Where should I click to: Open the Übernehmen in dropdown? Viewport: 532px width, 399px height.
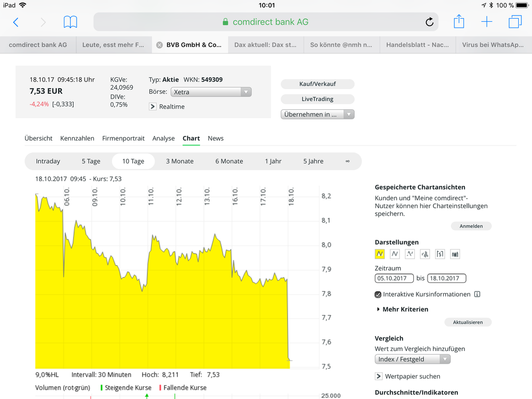pos(317,114)
